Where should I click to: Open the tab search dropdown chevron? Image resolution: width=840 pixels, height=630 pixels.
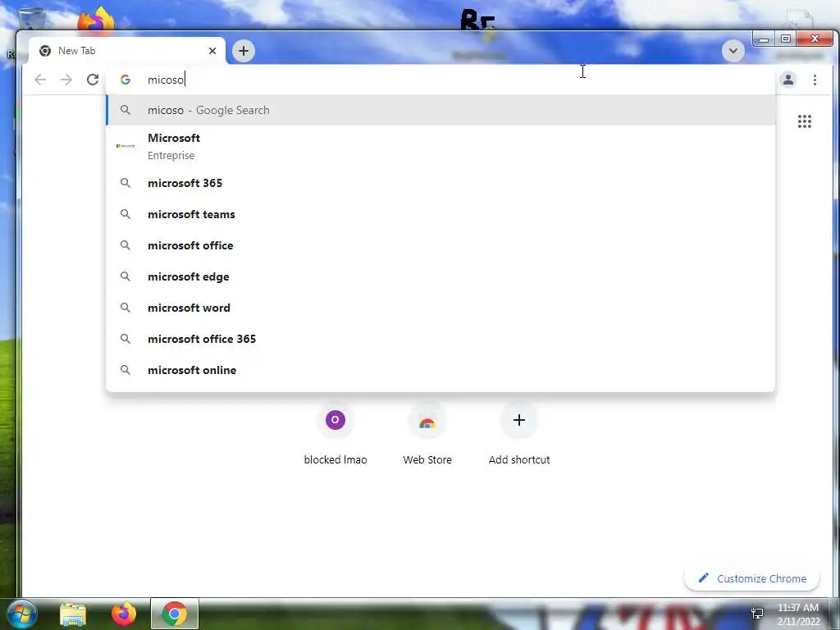pos(733,51)
